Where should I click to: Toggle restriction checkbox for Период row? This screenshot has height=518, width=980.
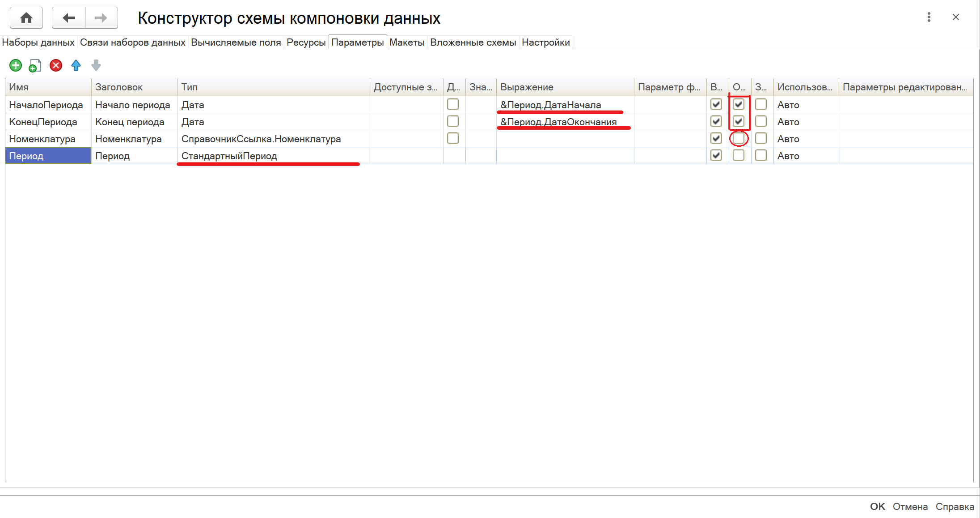[x=739, y=156]
